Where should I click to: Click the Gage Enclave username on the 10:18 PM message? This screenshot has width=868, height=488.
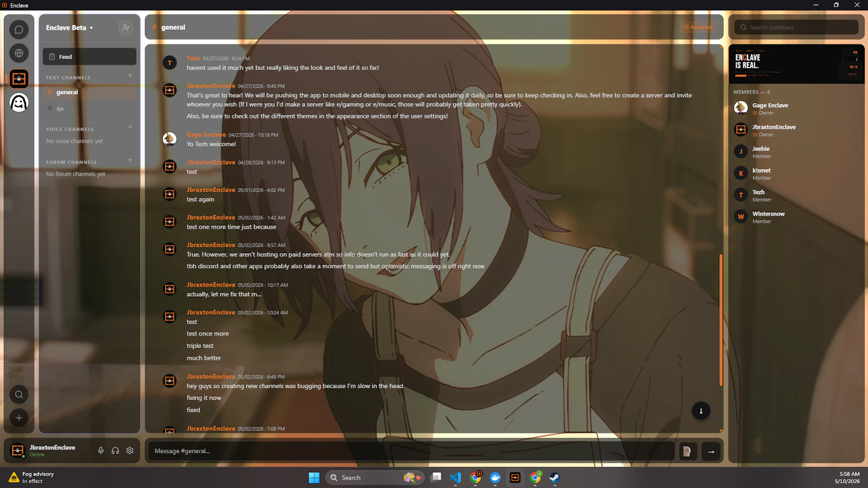[x=206, y=134]
